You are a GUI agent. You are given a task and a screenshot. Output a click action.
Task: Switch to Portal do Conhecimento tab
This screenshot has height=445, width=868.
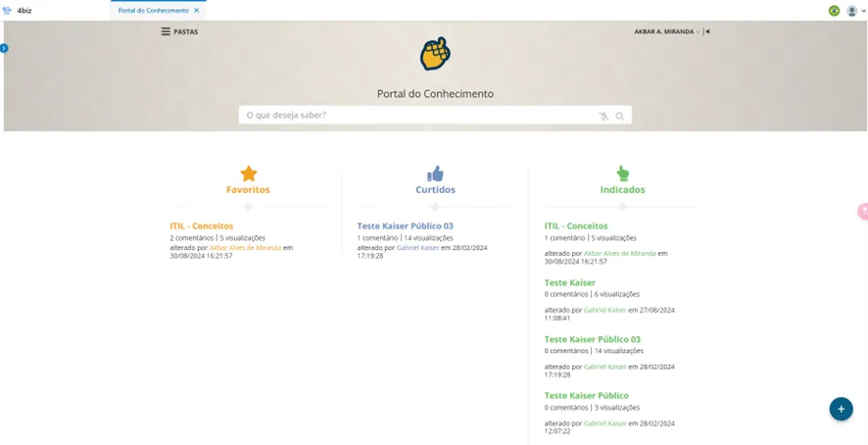click(x=154, y=11)
